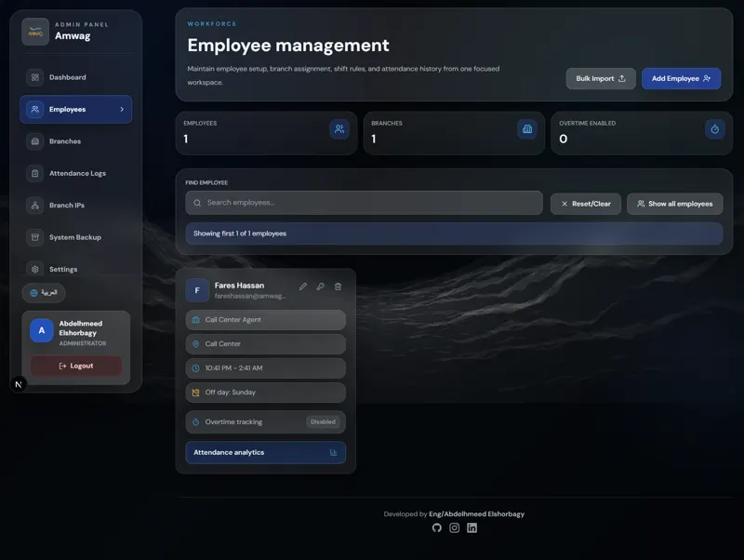Click the Employees stat card icon
The height and width of the screenshot is (560, 744).
(339, 129)
